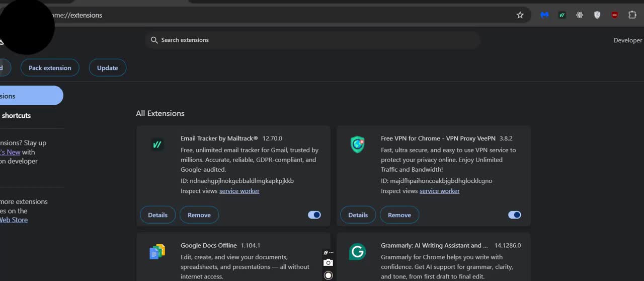
Task: Bookmark this page with the star icon
Action: (x=520, y=15)
